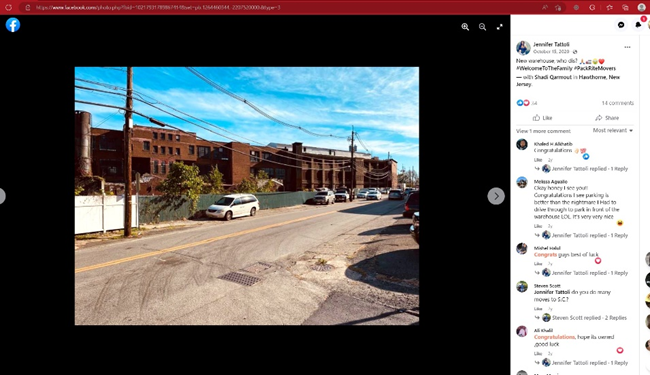Click the #PackRiteMovers hashtag
The width and height of the screenshot is (650, 375).
coord(595,68)
